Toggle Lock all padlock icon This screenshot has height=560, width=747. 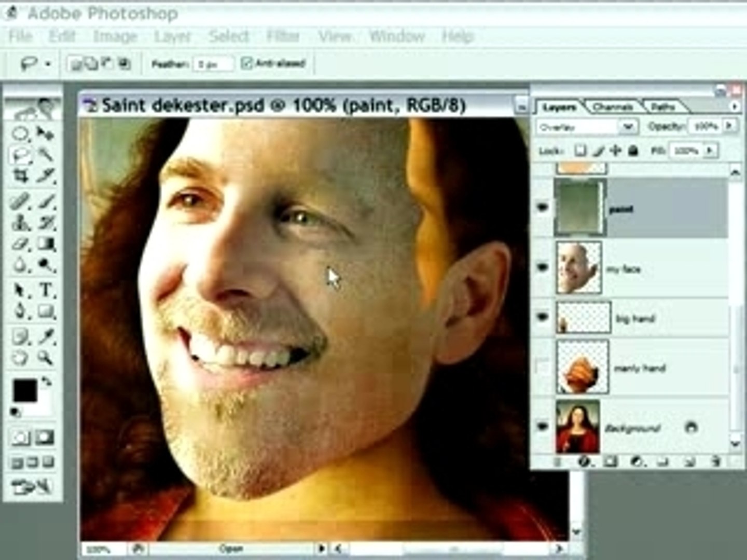click(x=633, y=150)
